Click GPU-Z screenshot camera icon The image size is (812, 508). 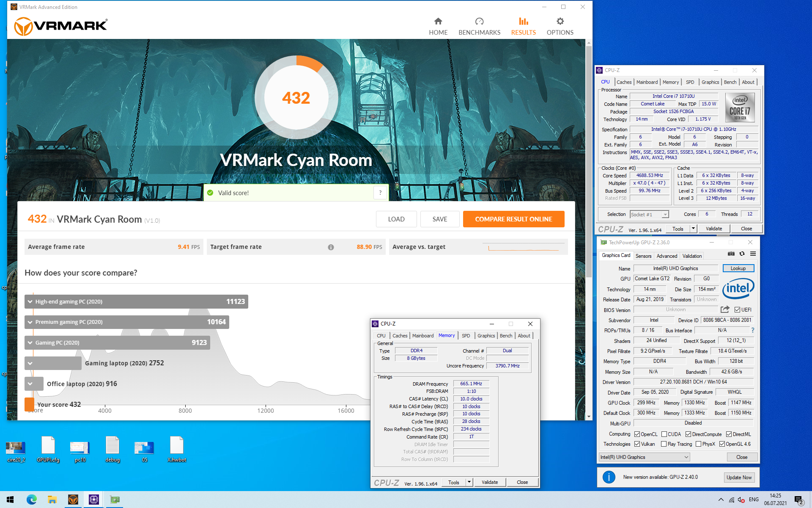[x=731, y=254]
